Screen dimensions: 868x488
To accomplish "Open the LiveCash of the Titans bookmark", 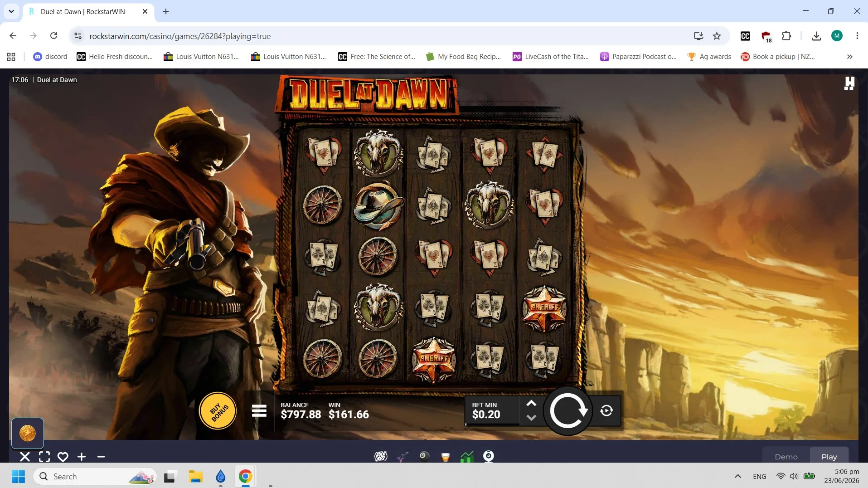I will [550, 57].
